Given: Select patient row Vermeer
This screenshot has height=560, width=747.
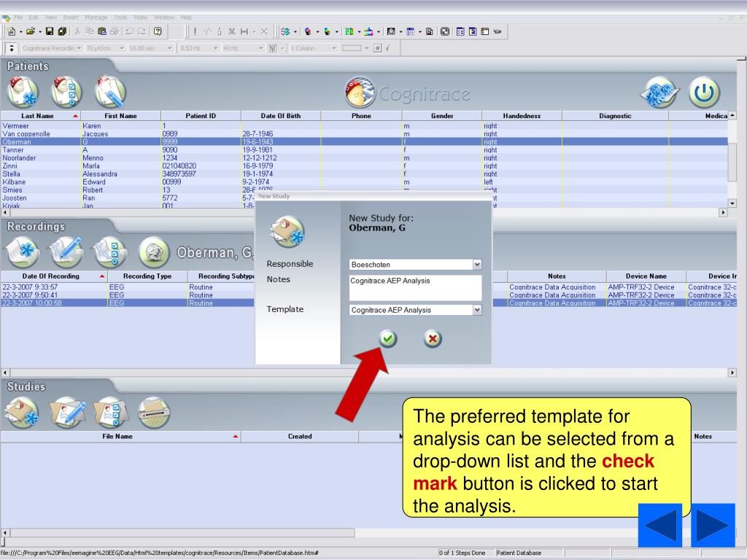Looking at the screenshot, I should coord(365,125).
